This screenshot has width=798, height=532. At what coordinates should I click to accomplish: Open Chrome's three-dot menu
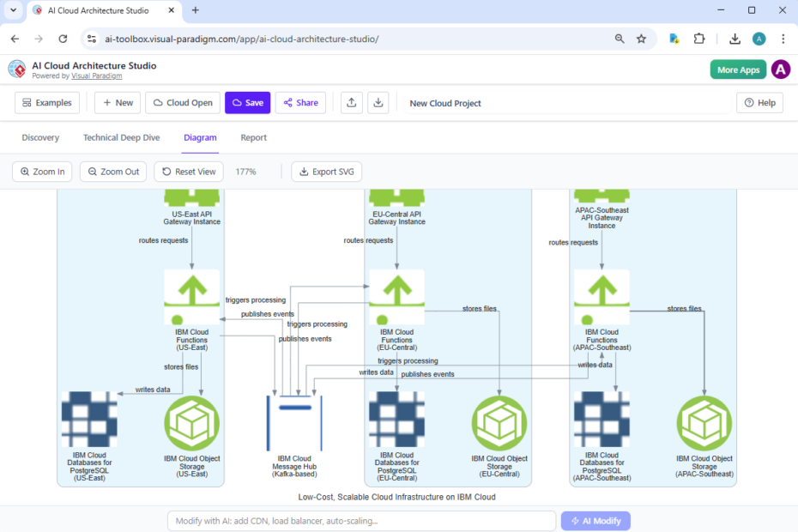(x=783, y=39)
